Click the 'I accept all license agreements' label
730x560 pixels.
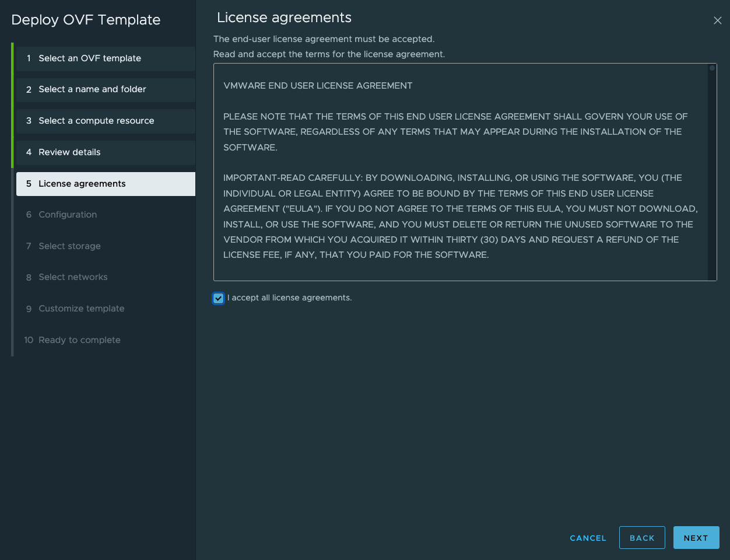[x=289, y=298]
